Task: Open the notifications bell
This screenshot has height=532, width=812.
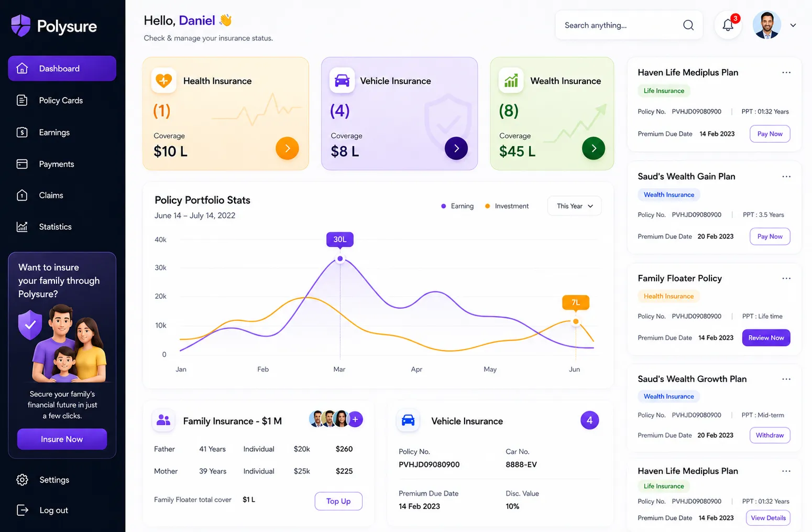Action: pos(728,25)
